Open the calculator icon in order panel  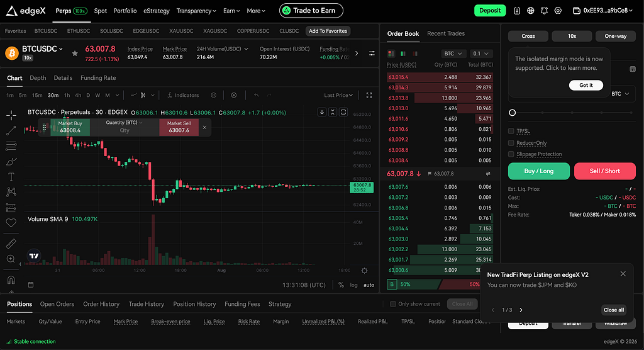(x=633, y=69)
